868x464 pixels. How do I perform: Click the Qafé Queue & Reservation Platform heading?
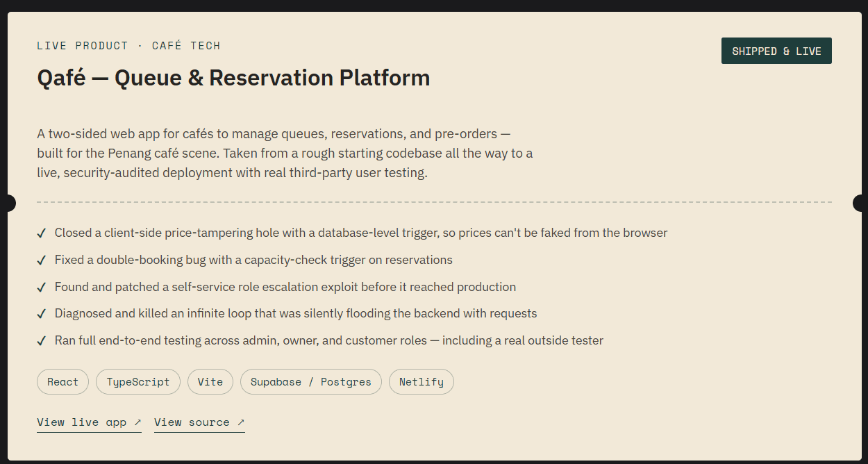(x=233, y=77)
